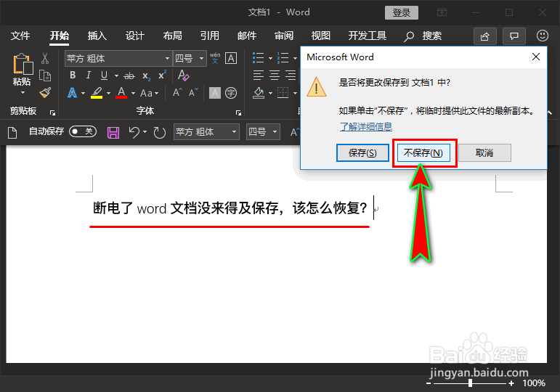Toggle the AutoSave switch
This screenshot has width=560, height=392.
[83, 131]
